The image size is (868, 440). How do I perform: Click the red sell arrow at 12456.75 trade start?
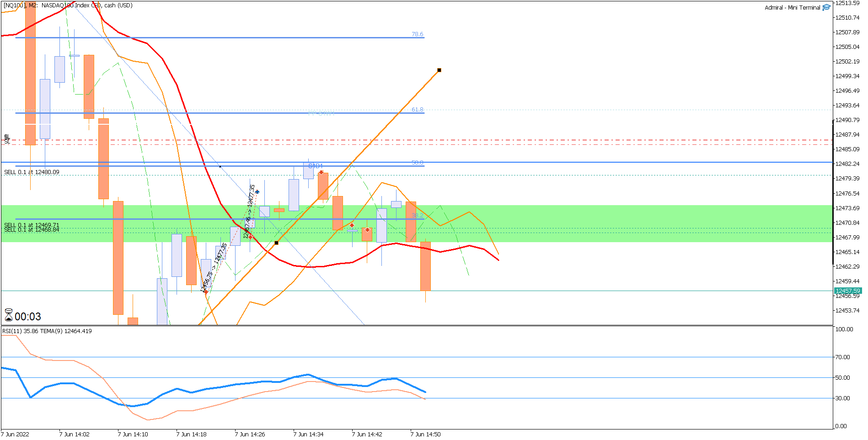coord(206,292)
